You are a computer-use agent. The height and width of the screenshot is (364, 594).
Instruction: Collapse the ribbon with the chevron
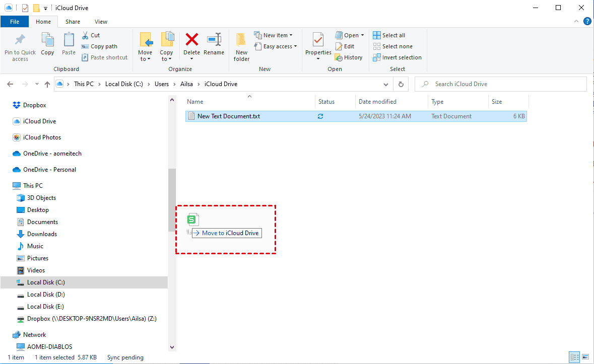point(576,22)
